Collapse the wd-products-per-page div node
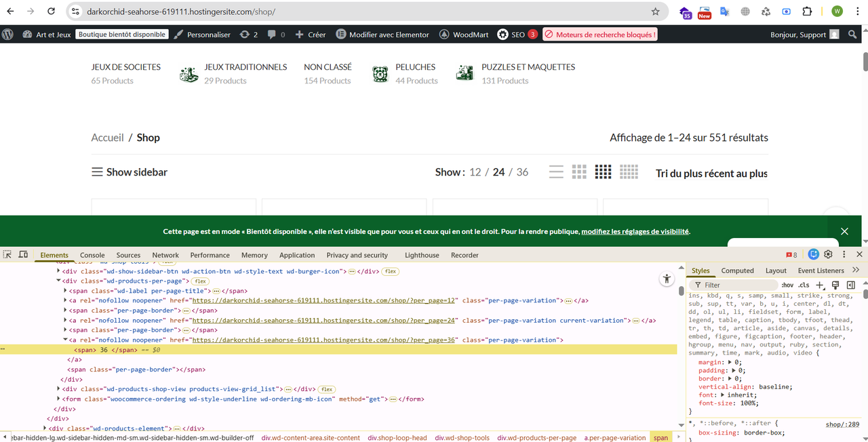This screenshot has width=868, height=442. 58,281
